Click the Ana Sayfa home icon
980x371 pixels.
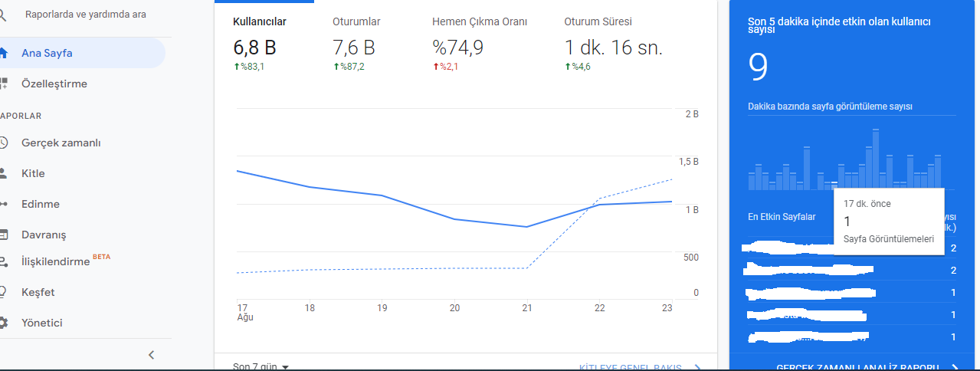3,53
